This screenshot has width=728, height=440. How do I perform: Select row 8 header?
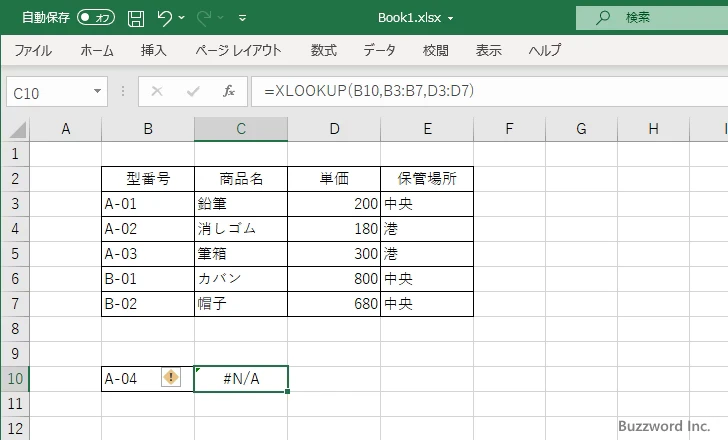pos(15,329)
